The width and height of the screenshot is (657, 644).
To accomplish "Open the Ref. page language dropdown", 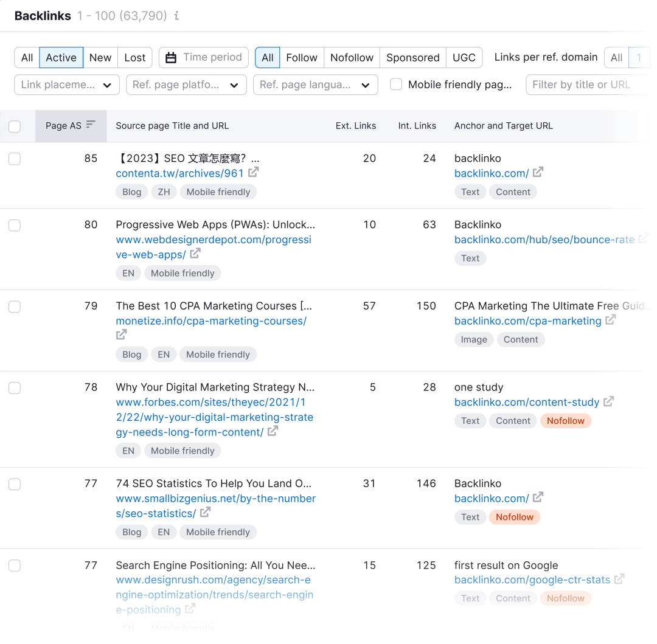I will (x=315, y=85).
